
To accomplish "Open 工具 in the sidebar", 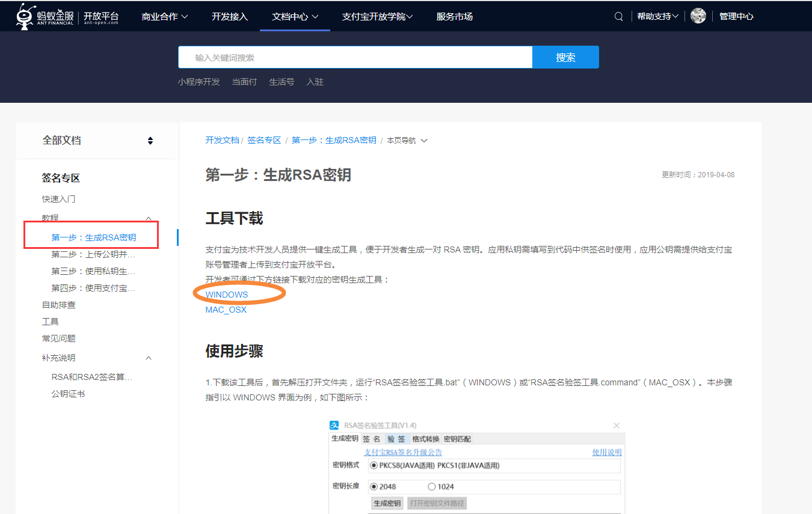I will (x=50, y=322).
